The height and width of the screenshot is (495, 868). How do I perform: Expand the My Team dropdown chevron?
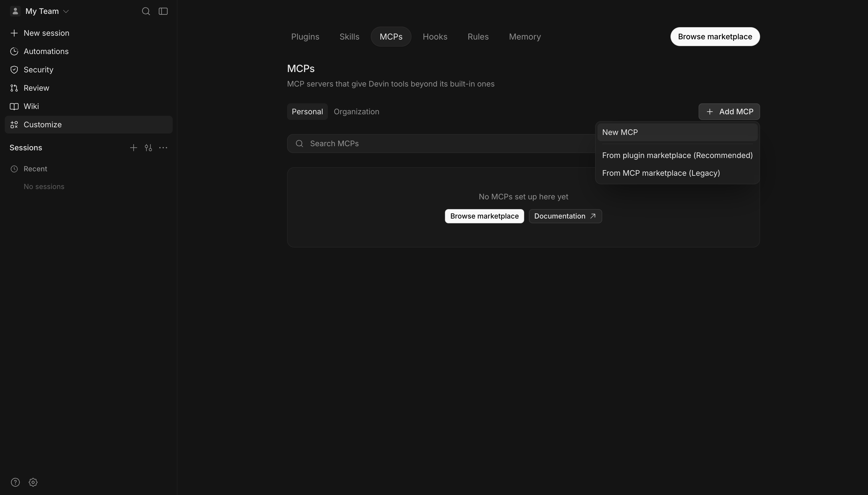click(x=66, y=11)
